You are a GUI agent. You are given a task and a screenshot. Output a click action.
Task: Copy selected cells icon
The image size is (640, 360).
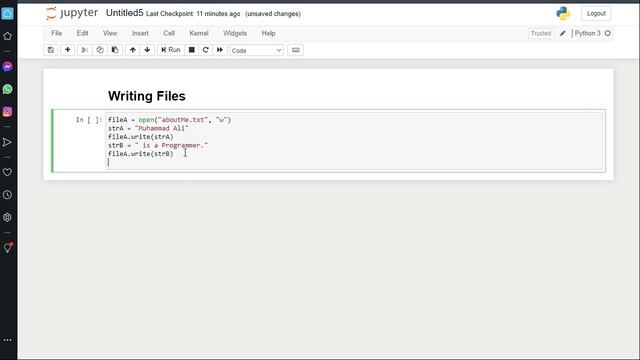click(x=100, y=50)
